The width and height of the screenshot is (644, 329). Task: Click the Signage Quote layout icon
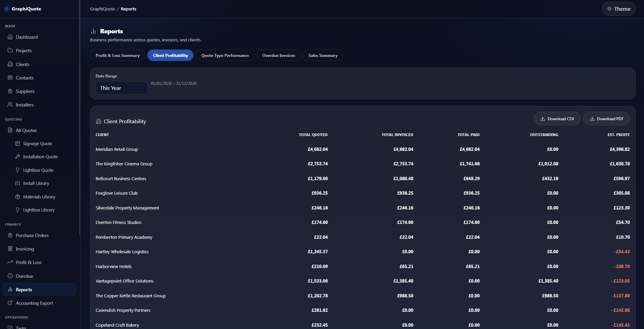click(x=18, y=143)
